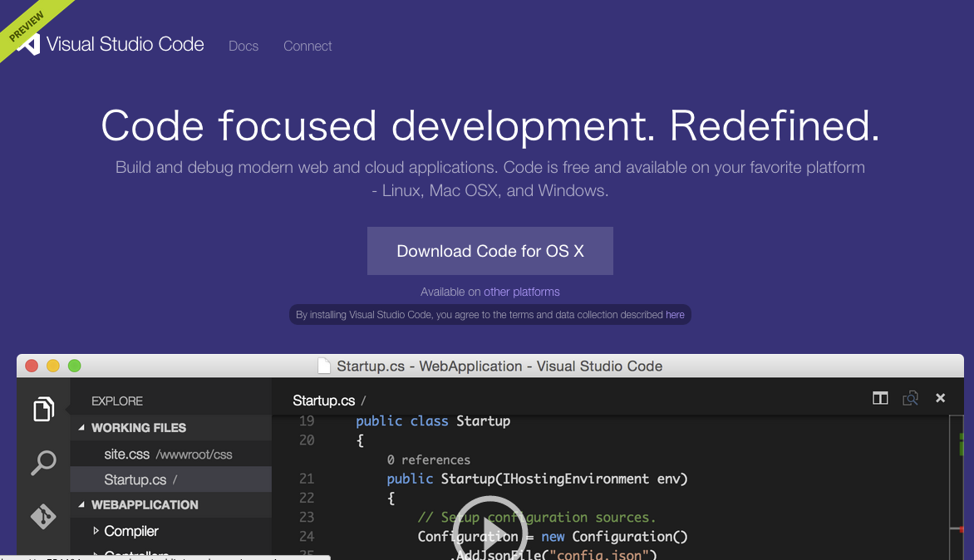Click the editor overview ruler scrollbar
The width and height of the screenshot is (974, 560).
(956, 488)
